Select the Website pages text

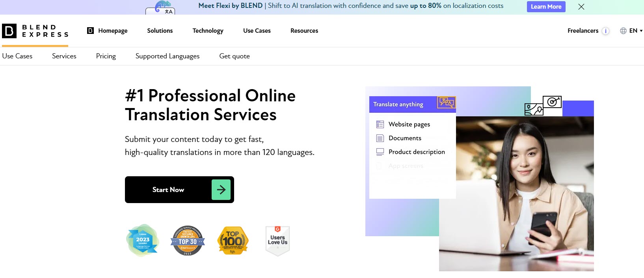[409, 124]
